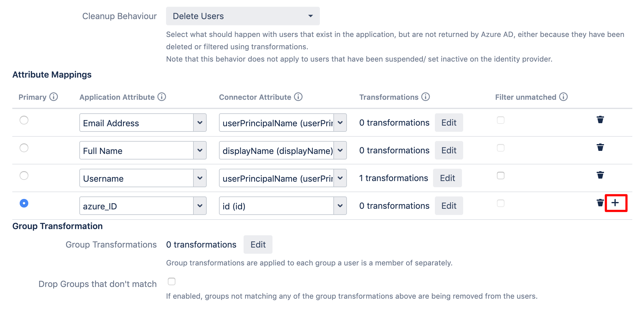Delete the Email Address mapping row
Image resolution: width=644 pixels, height=311 pixels.
[600, 120]
